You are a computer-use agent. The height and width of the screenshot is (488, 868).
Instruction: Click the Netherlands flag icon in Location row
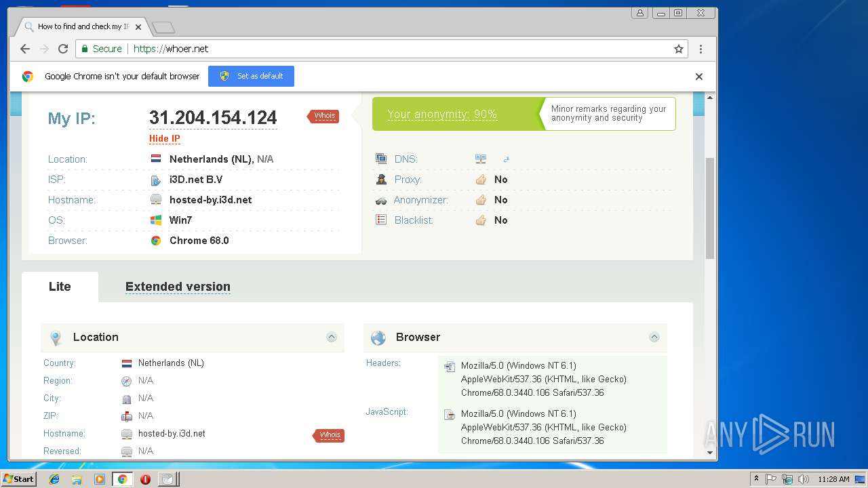[x=156, y=159]
